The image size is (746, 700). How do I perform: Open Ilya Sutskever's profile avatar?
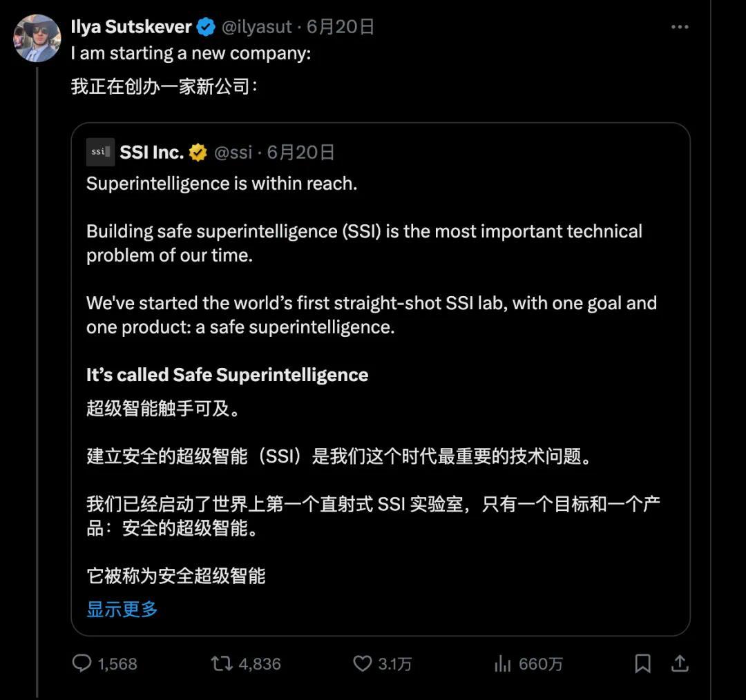37,39
